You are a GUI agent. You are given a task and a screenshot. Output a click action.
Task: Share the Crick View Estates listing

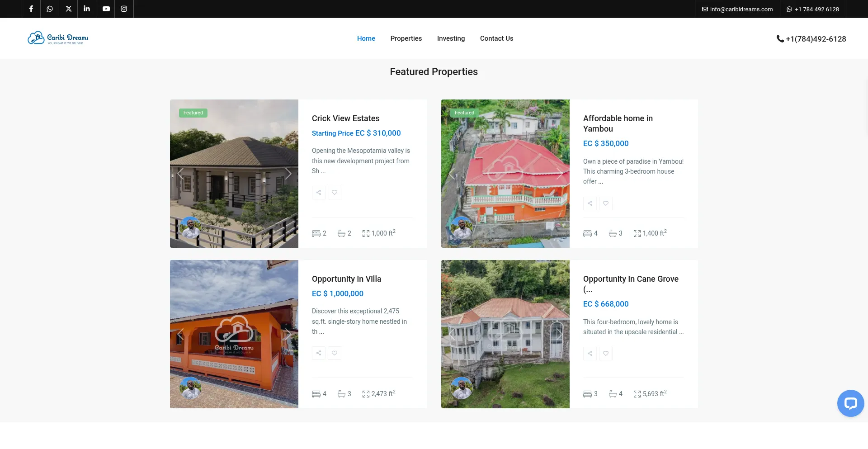pyautogui.click(x=319, y=193)
